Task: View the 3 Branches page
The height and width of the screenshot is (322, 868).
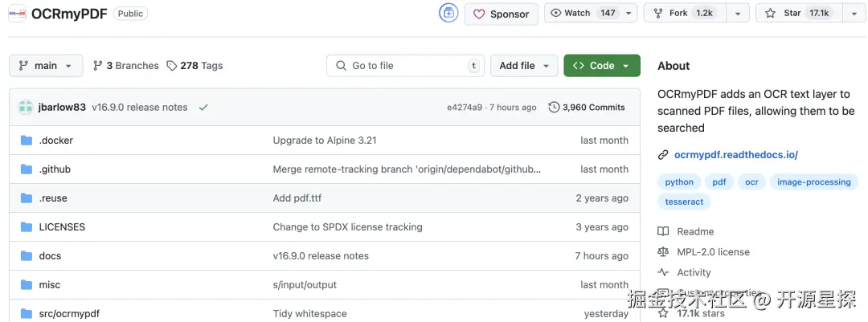Action: point(125,66)
